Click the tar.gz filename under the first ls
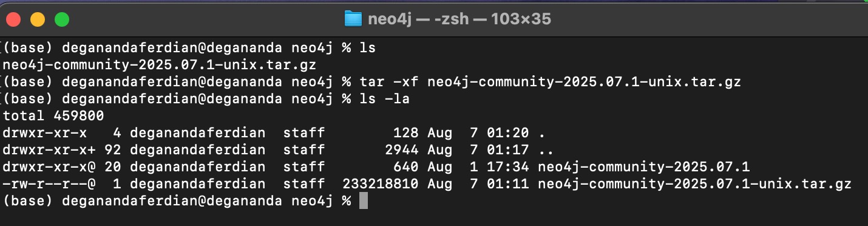Viewport: 868px width, 226px height. [x=160, y=64]
